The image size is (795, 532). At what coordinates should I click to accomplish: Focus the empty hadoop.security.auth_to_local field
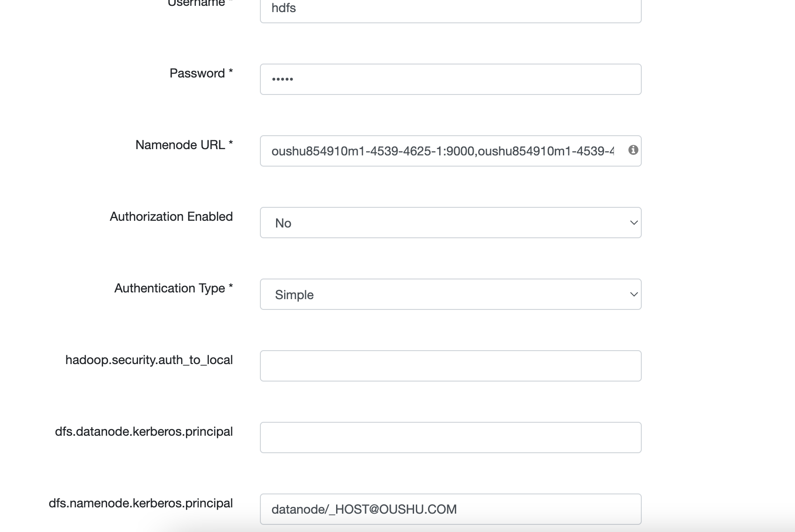pos(450,366)
